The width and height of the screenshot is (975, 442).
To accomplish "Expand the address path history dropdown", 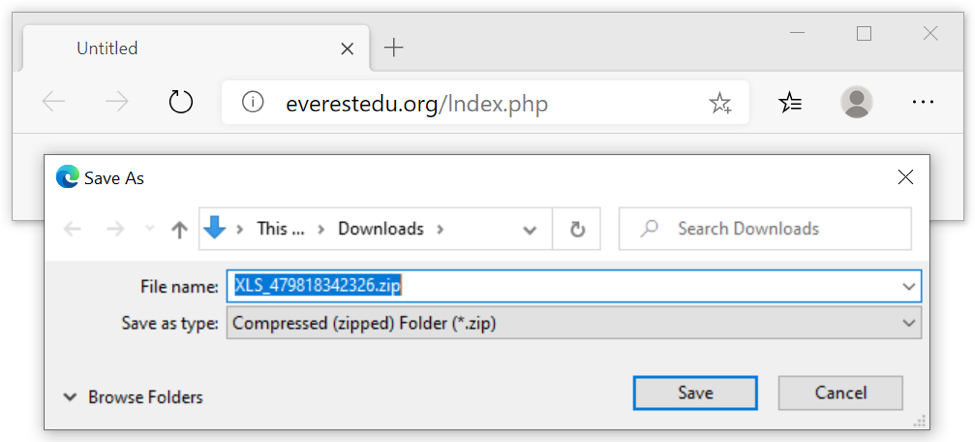I will point(530,229).
